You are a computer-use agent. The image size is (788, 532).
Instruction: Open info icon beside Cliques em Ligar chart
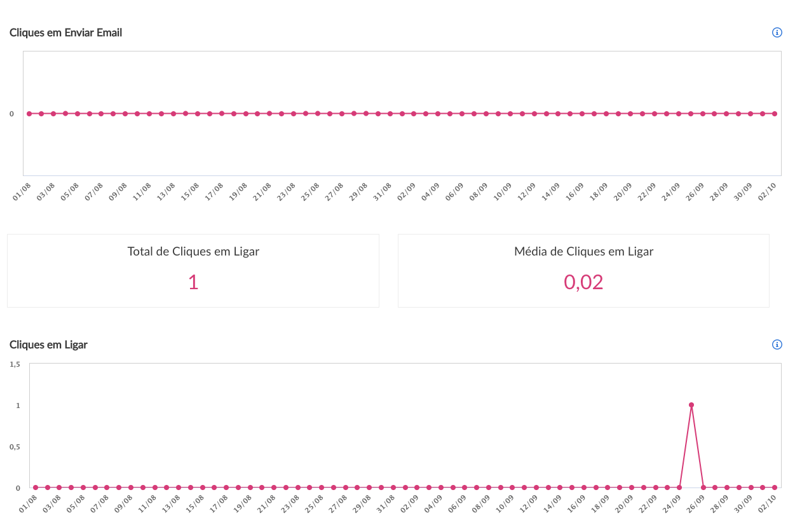tap(777, 344)
